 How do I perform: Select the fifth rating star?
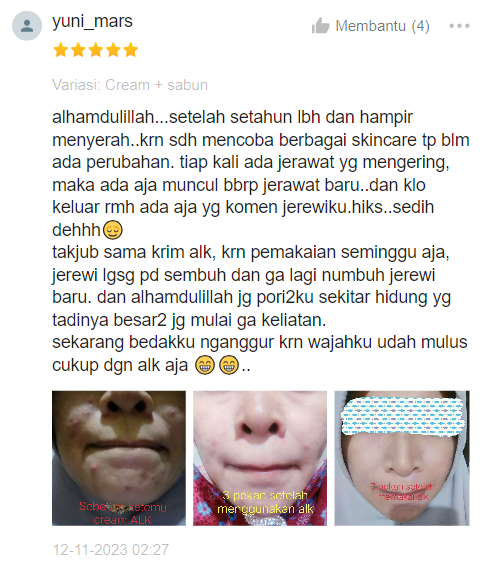pos(131,50)
